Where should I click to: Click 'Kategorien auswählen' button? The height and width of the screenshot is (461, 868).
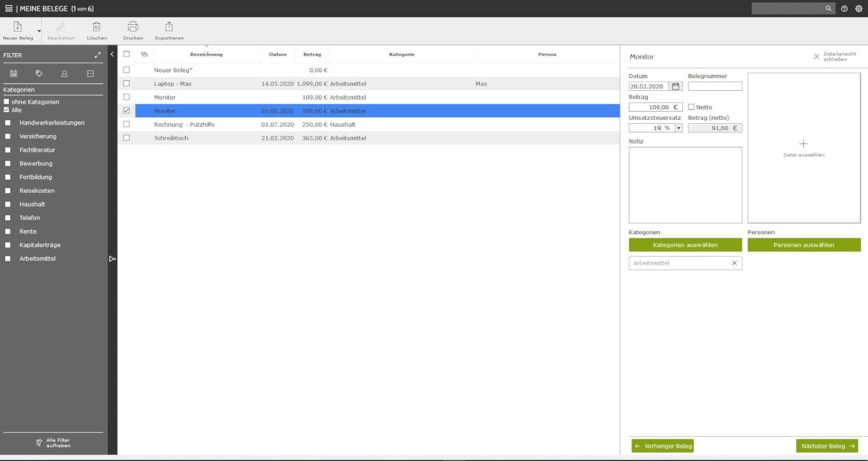point(685,245)
